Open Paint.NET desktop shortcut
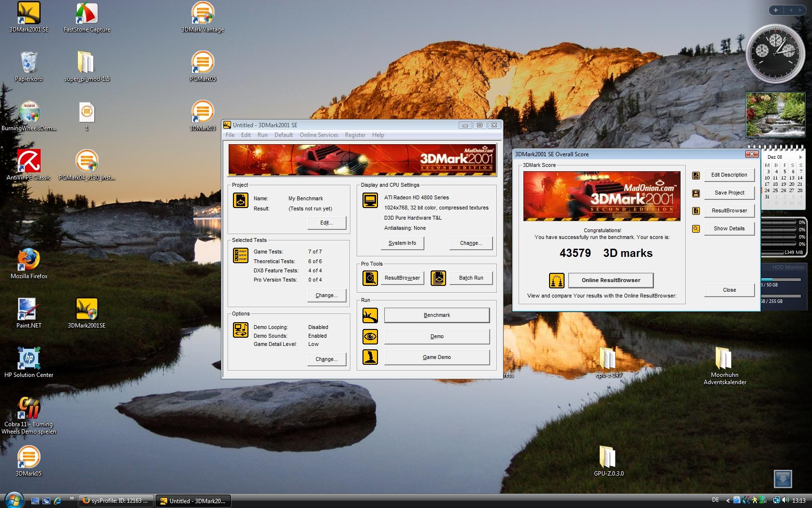The image size is (812, 508). (29, 314)
